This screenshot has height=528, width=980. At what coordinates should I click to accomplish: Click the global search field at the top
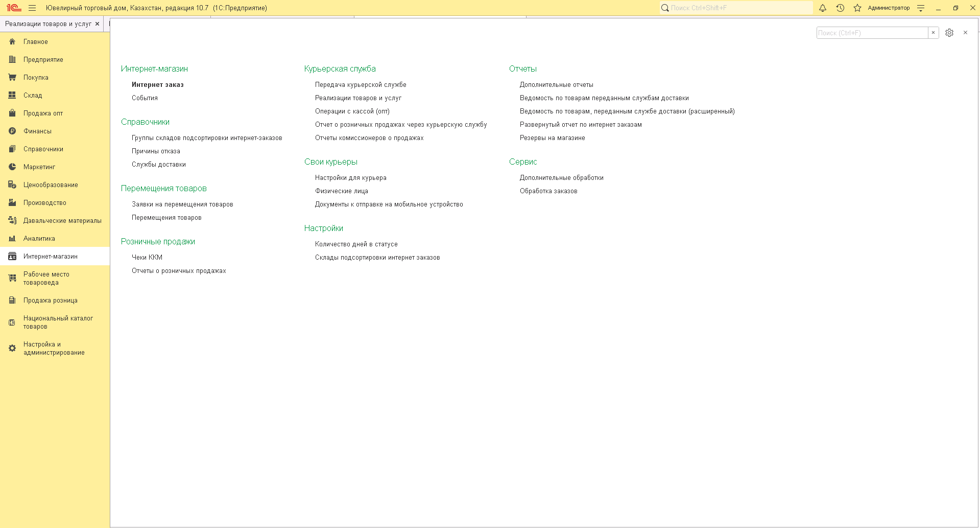click(x=736, y=8)
